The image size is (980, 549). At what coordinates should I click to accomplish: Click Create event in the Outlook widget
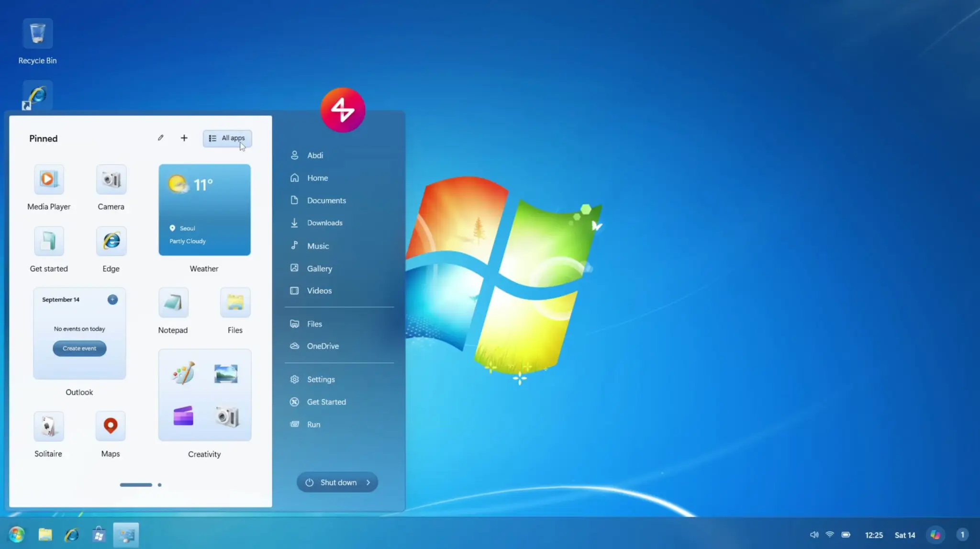click(x=79, y=348)
